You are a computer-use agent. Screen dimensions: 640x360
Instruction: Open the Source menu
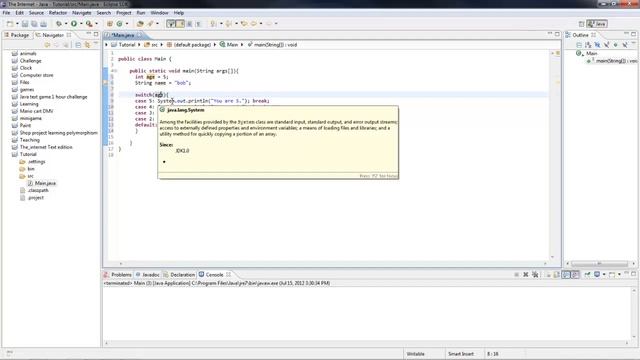pyautogui.click(x=36, y=13)
